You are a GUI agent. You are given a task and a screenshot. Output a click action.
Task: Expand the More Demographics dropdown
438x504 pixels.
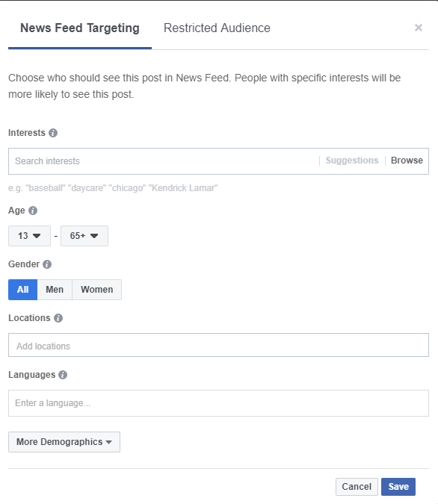click(64, 442)
